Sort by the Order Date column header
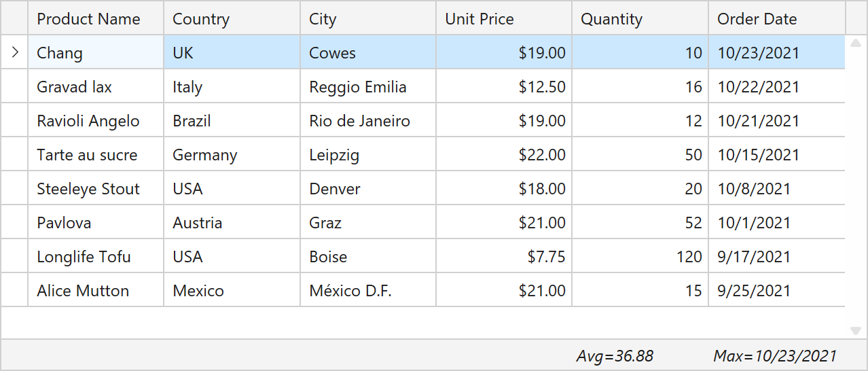Screen dimensions: 868x371 point(776,19)
